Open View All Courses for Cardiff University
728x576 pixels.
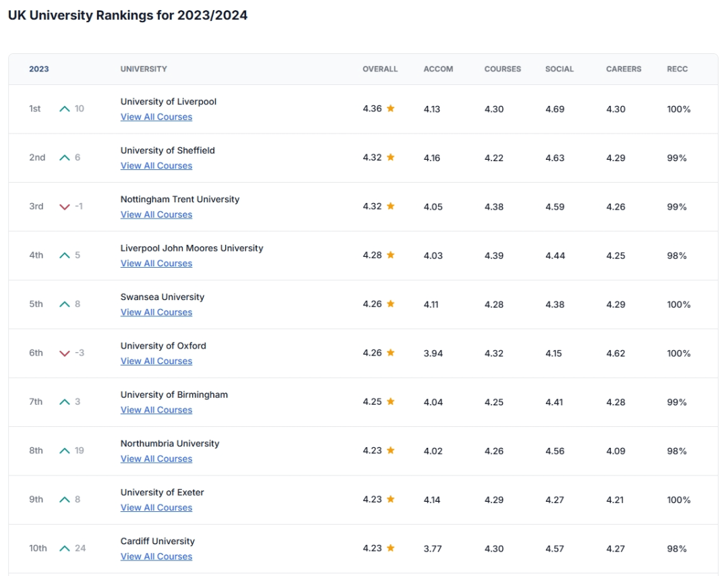pos(156,556)
